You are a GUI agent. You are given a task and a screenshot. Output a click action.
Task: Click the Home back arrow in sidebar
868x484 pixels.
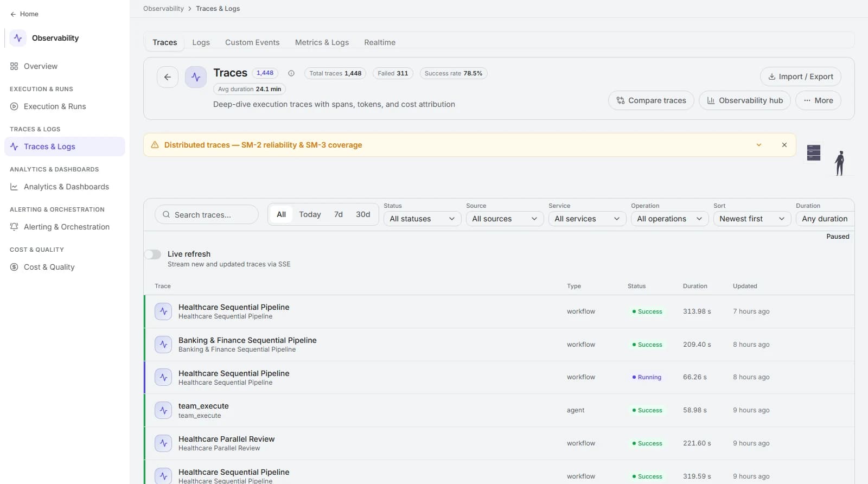click(13, 14)
